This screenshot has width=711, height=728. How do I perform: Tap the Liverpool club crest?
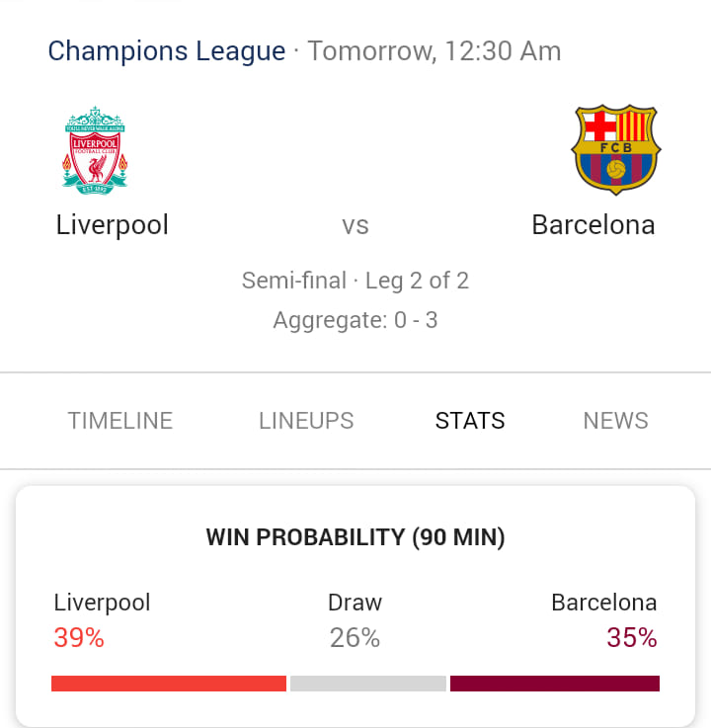95,150
